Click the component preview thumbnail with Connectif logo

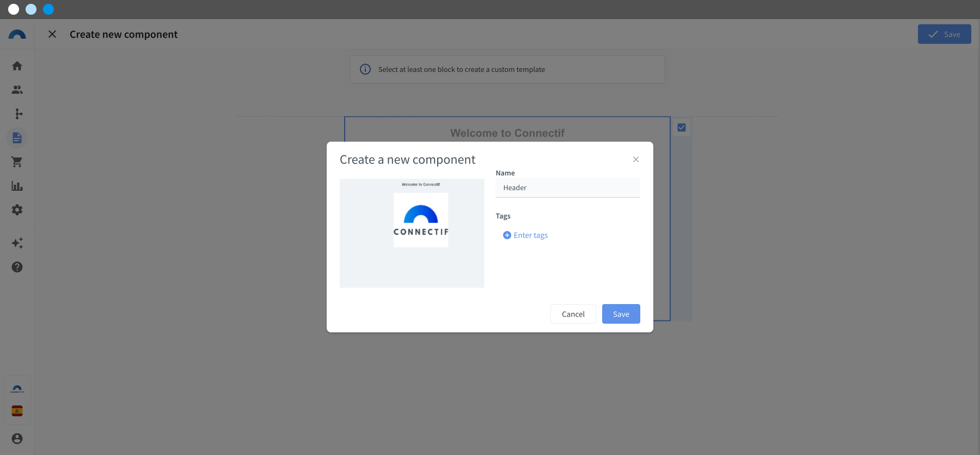(x=412, y=233)
